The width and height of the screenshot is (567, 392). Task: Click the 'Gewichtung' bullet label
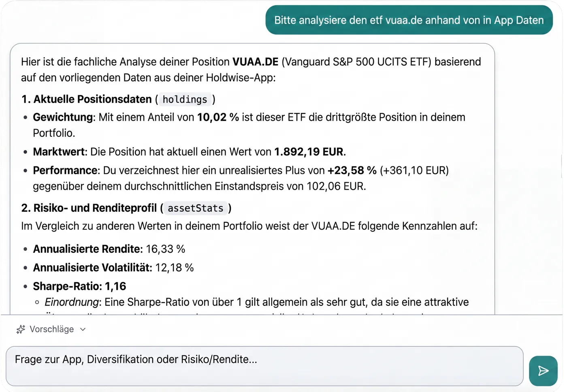tap(63, 117)
